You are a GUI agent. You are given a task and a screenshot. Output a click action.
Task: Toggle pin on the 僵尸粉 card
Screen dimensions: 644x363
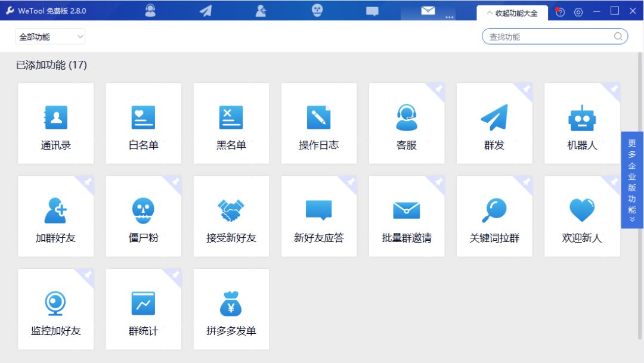click(175, 182)
